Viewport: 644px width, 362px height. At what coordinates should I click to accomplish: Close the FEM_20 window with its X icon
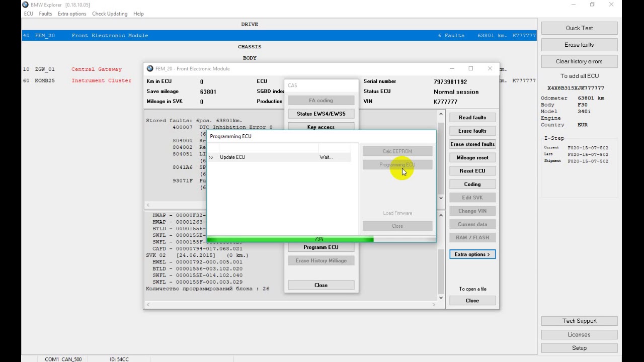pos(490,68)
